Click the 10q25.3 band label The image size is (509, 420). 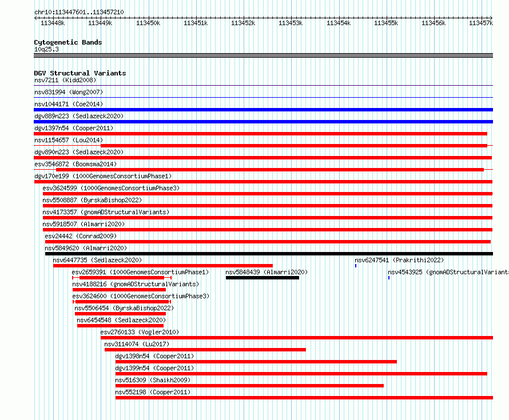coord(46,49)
